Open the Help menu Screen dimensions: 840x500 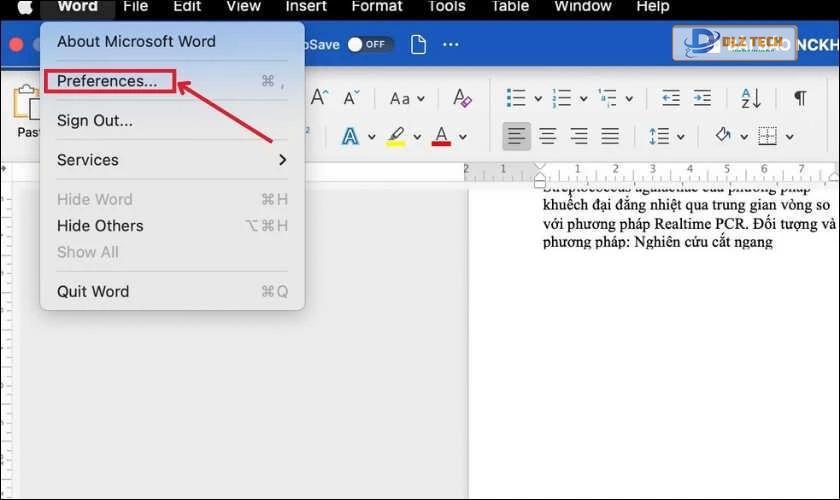pyautogui.click(x=652, y=6)
